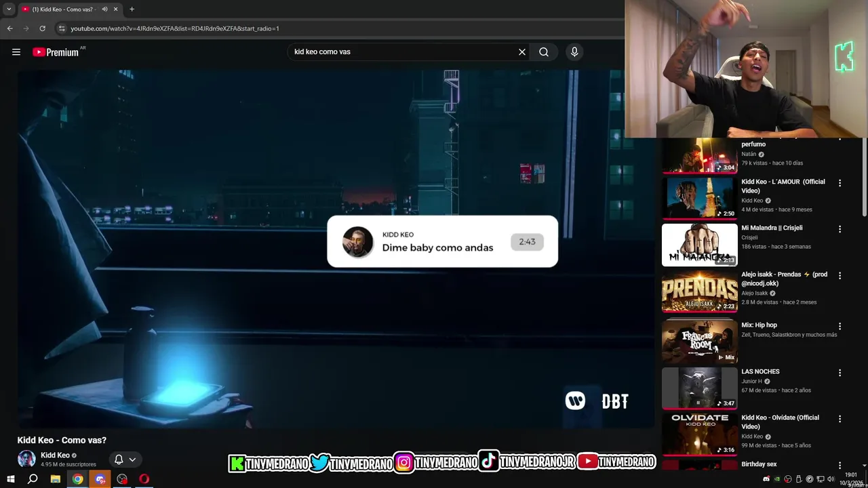The width and height of the screenshot is (868, 488).
Task: Open Kidd Keo channel name link
Action: pyautogui.click(x=55, y=455)
